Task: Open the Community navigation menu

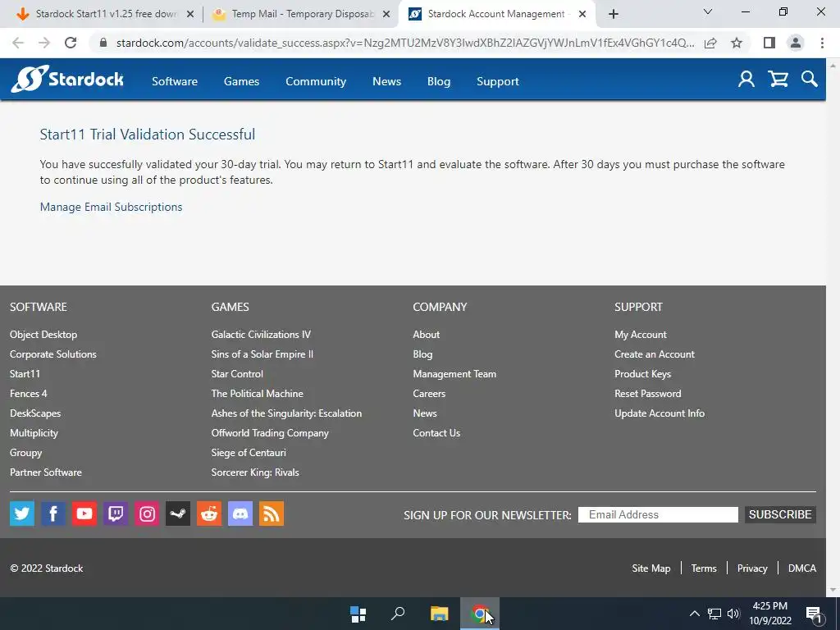Action: tap(316, 81)
